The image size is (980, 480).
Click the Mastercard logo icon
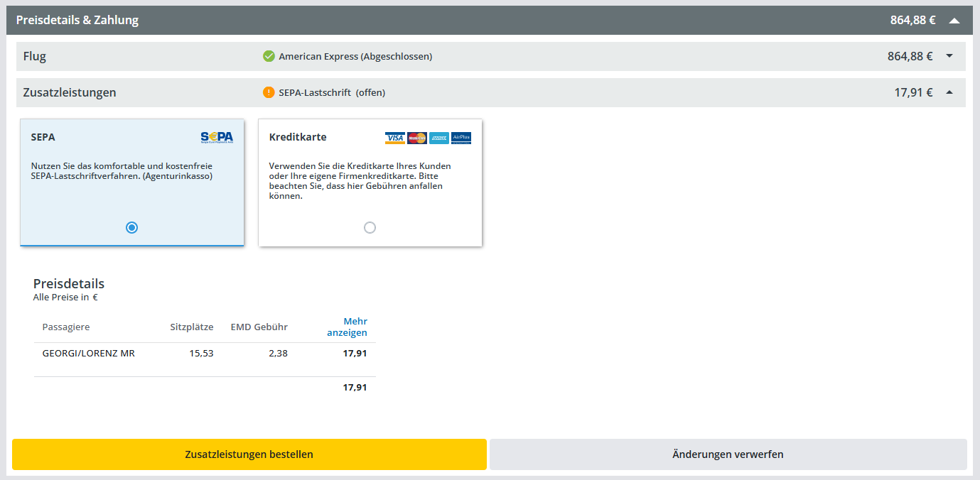coord(417,138)
